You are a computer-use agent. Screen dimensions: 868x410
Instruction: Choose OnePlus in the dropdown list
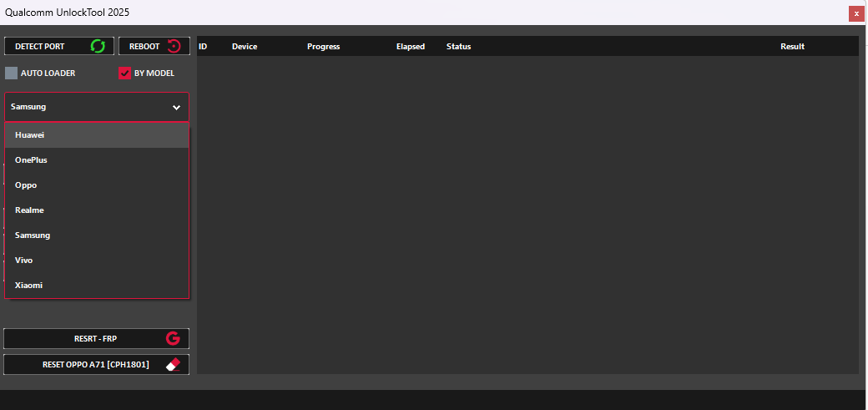coord(97,160)
